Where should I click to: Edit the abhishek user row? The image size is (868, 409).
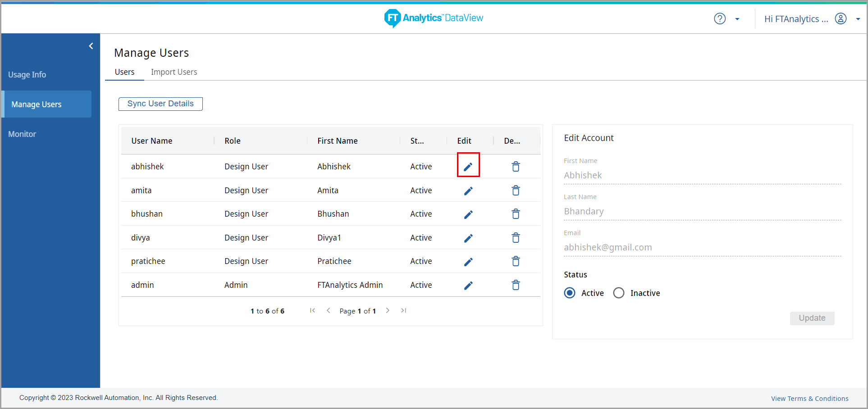[x=468, y=167]
